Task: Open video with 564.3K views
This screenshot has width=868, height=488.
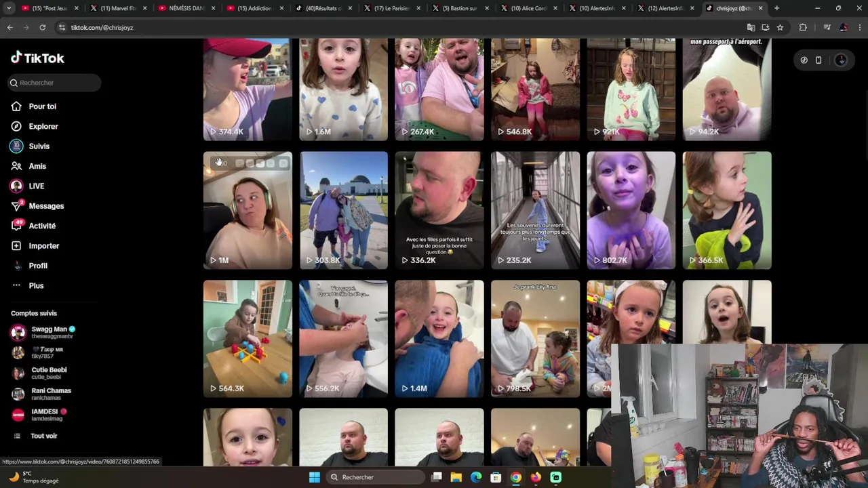Action: (x=248, y=339)
